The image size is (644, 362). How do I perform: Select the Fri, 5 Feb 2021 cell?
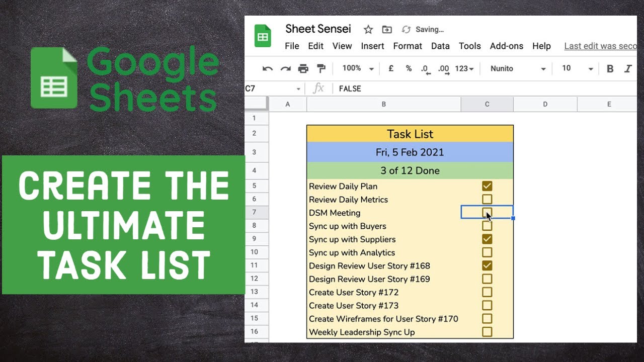pos(410,152)
